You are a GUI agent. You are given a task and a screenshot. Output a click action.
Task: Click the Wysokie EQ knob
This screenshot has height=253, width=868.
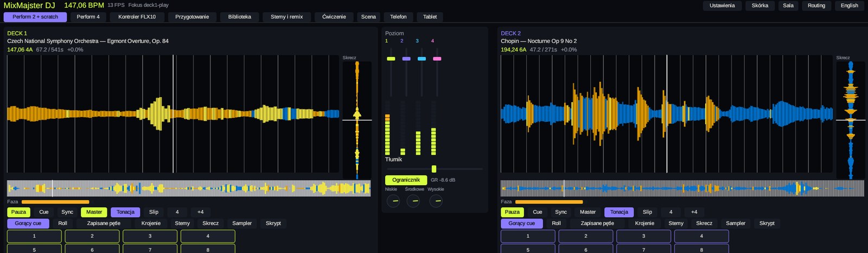click(x=436, y=201)
